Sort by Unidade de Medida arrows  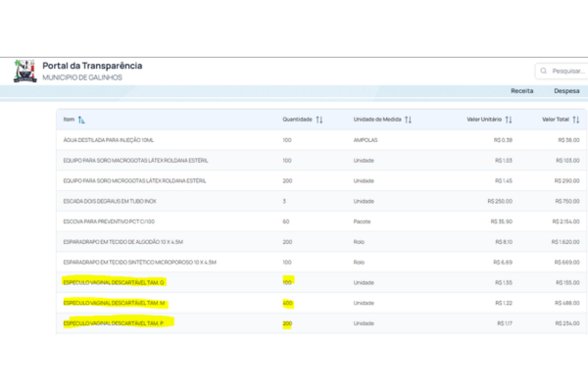click(408, 120)
